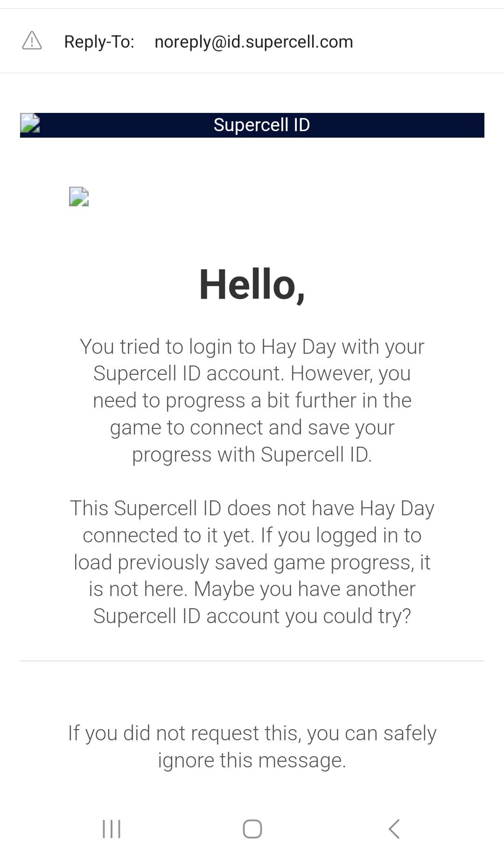Tap the 'If you did not request this' notice

coord(252,733)
